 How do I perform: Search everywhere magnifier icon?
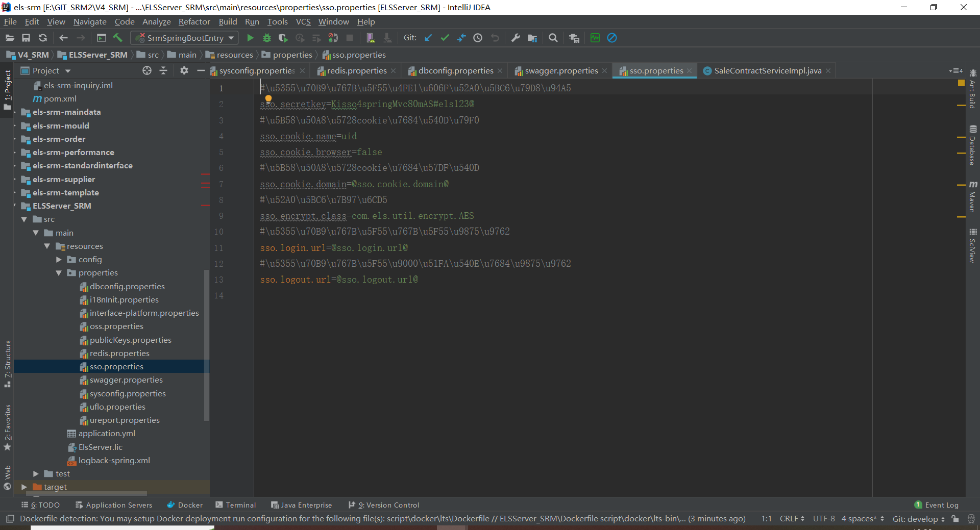coord(553,38)
